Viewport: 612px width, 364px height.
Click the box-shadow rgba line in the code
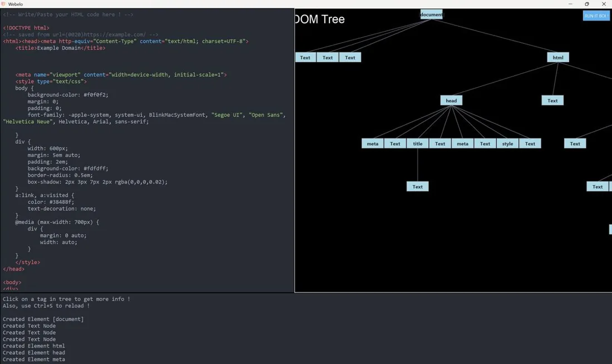97,182
